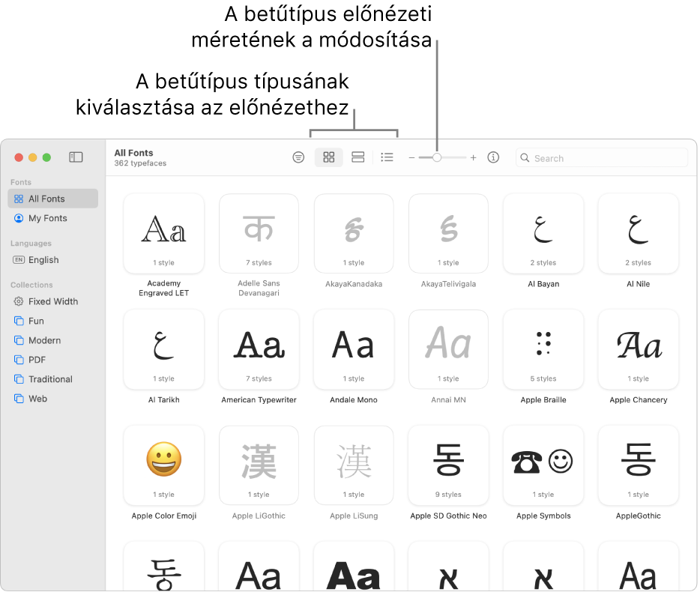Select Apple Symbols font tile

pos(543,465)
